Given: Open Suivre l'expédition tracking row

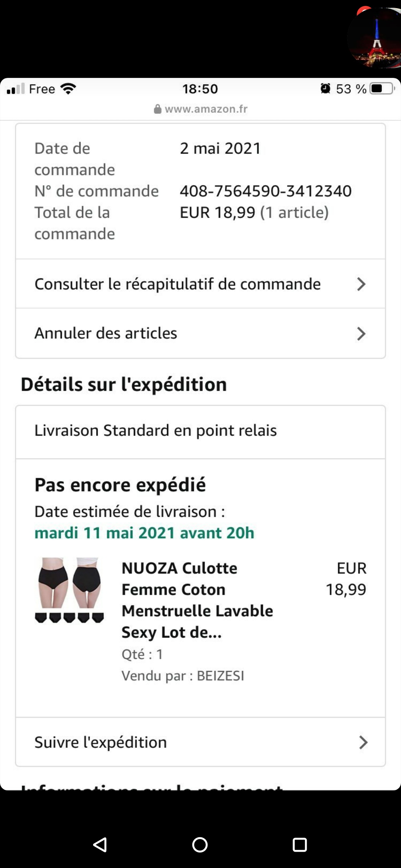Looking at the screenshot, I should 101,742.
